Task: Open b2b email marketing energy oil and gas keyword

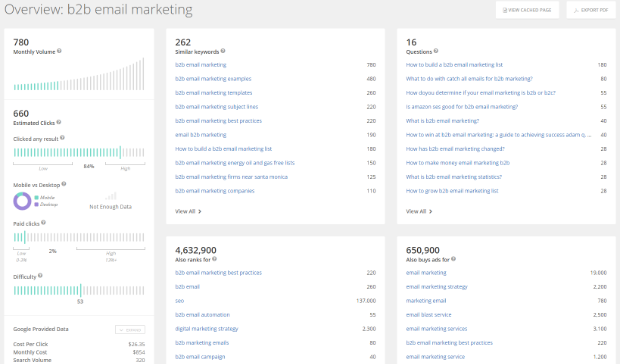Action: pyautogui.click(x=235, y=163)
